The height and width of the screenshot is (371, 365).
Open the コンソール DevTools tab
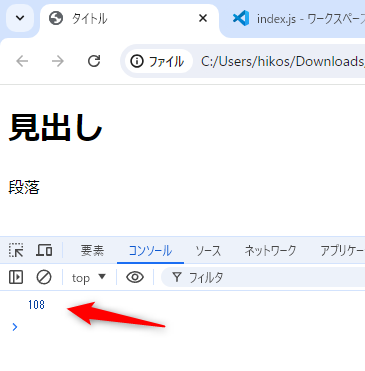click(x=150, y=251)
